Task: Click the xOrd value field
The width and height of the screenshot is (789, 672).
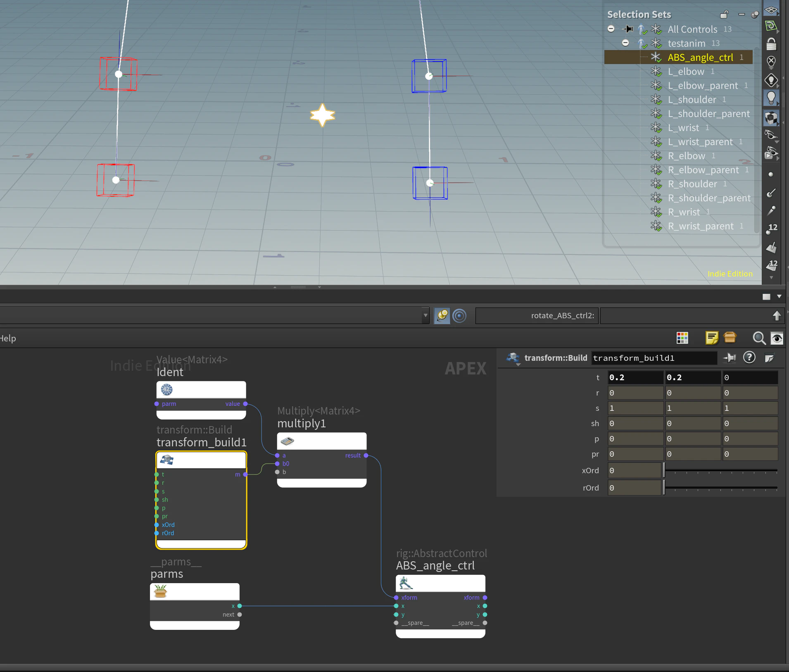Action: click(x=635, y=470)
